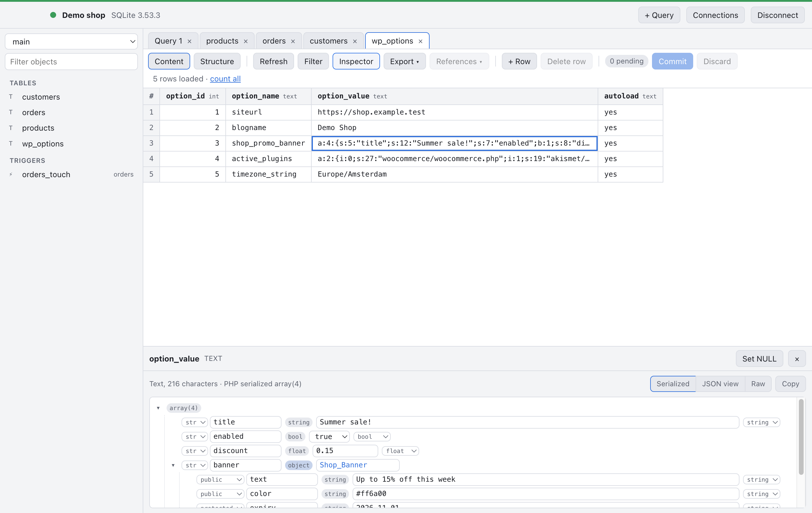812x513 pixels.
Task: Switch to the customers tab
Action: click(328, 41)
